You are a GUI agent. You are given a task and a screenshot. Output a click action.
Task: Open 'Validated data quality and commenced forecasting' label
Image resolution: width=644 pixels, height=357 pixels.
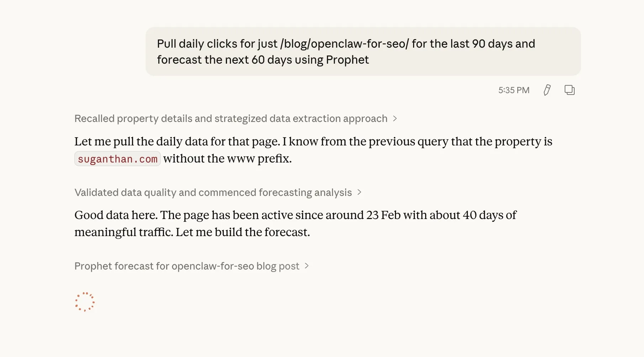pos(213,192)
